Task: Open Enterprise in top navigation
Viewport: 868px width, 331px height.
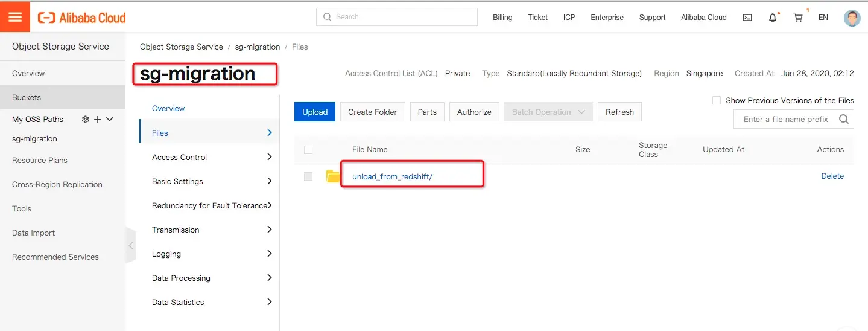Action: pos(607,18)
